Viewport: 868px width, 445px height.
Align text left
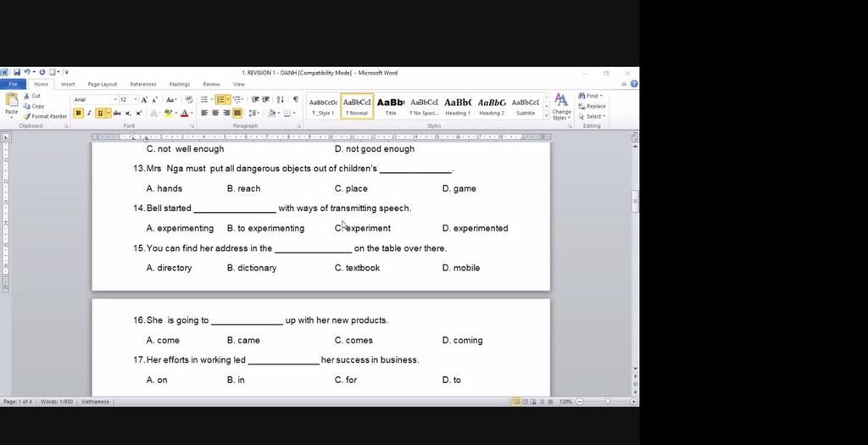[x=204, y=113]
